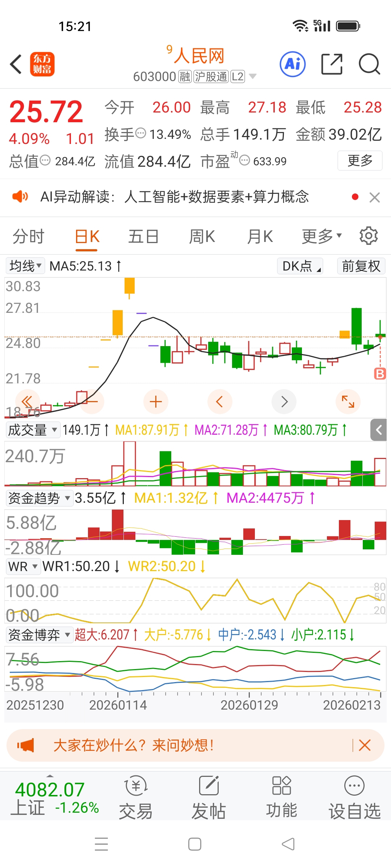
Task: Move chart left with orange arrow
Action: 220,401
